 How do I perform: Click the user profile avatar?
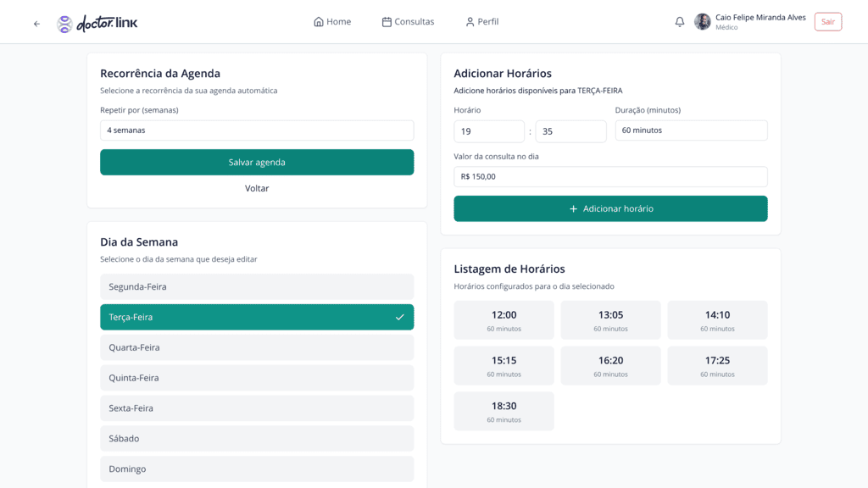tap(702, 22)
